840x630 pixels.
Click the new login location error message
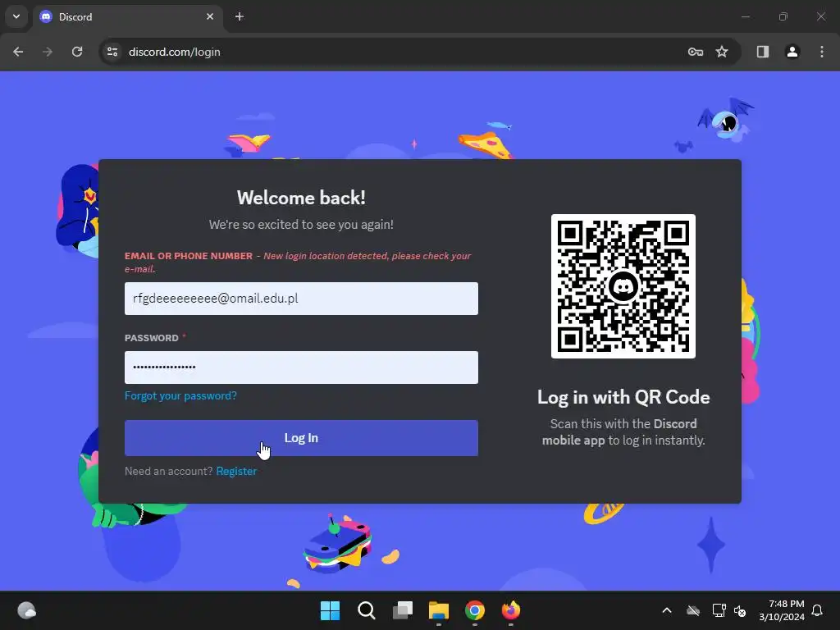298,262
